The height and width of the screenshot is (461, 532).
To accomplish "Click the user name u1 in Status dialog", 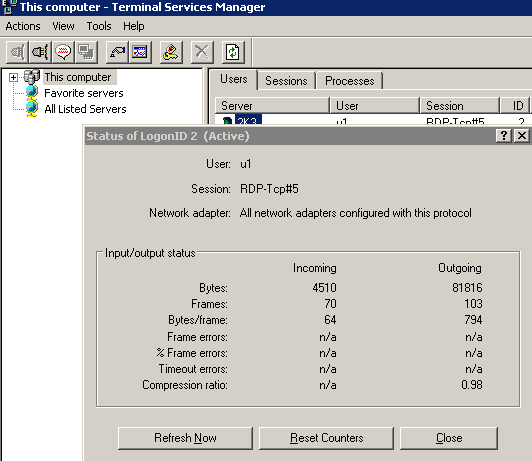I will point(246,164).
